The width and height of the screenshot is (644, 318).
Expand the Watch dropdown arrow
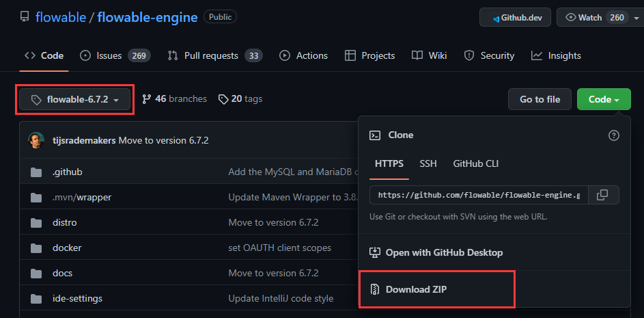click(636, 18)
